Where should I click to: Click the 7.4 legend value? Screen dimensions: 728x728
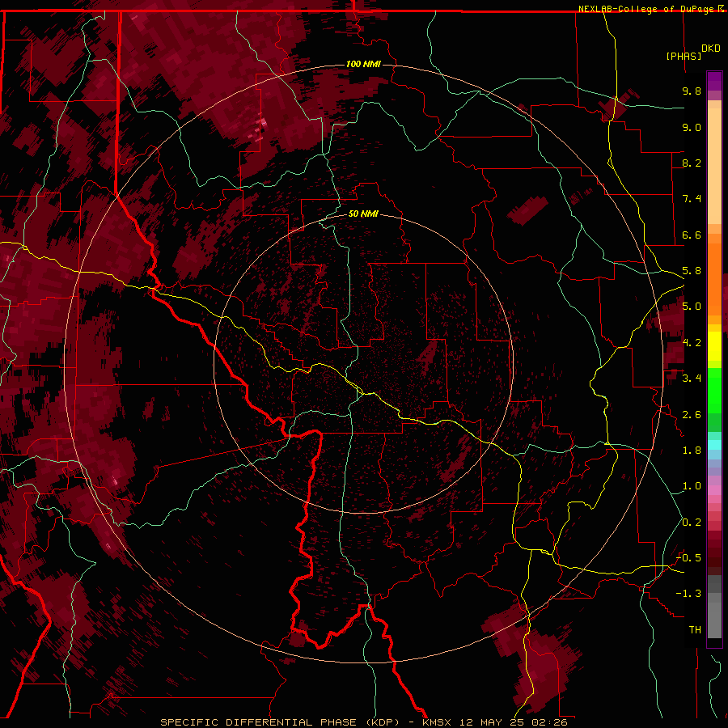pyautogui.click(x=692, y=199)
